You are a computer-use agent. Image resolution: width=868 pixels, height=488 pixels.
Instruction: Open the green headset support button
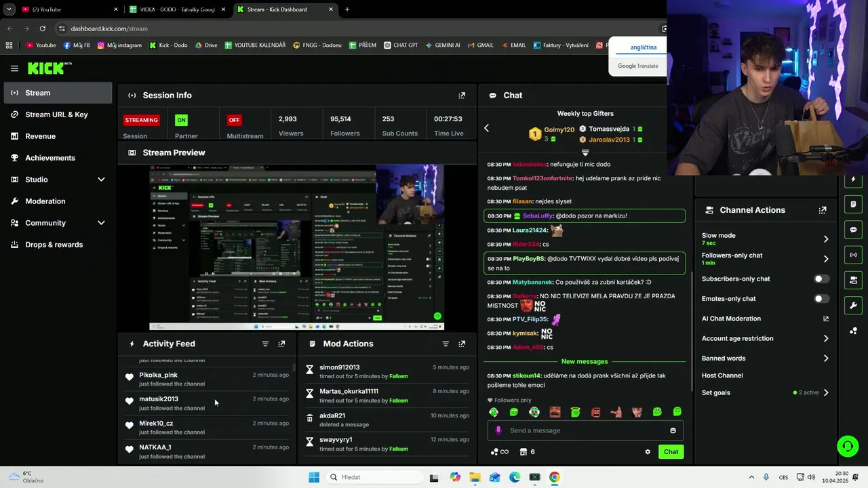pos(848,446)
